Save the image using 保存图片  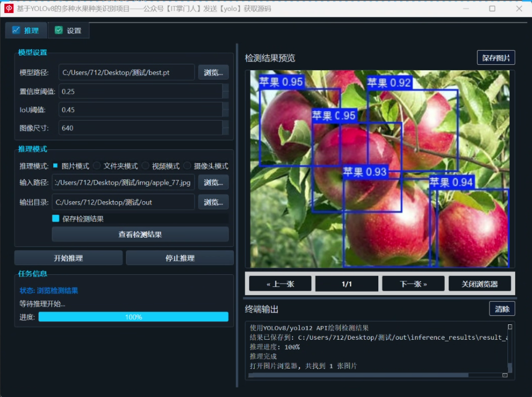496,57
